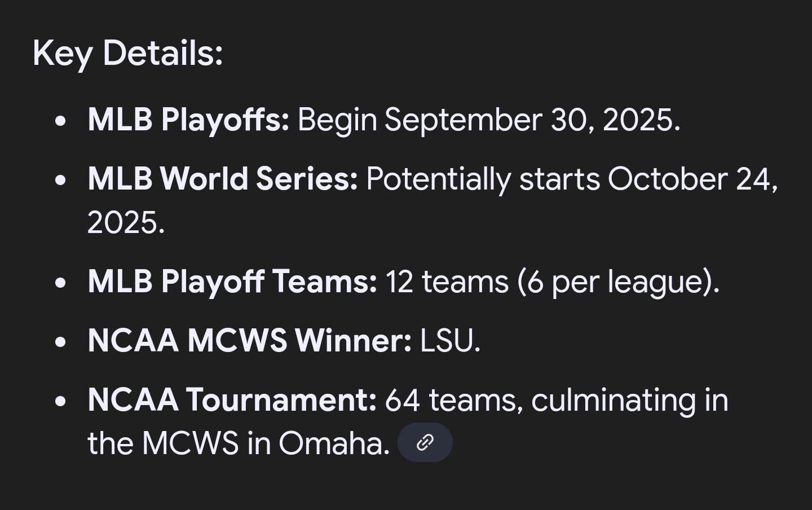Click the Potentially starts October 24 text

tap(572, 179)
